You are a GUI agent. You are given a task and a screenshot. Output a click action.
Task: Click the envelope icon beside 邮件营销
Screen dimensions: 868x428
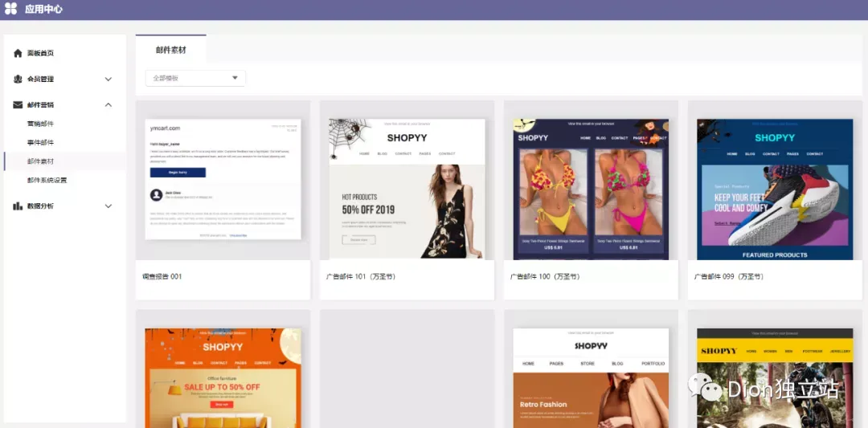click(18, 104)
